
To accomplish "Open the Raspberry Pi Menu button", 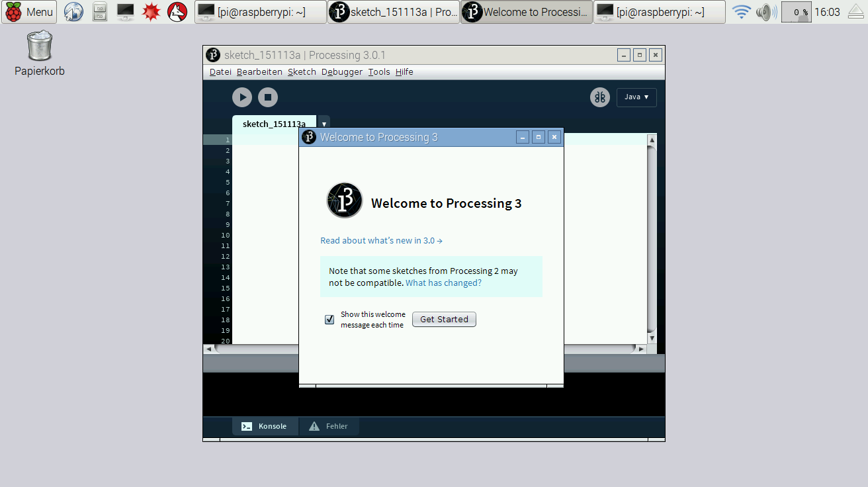I will coord(29,12).
